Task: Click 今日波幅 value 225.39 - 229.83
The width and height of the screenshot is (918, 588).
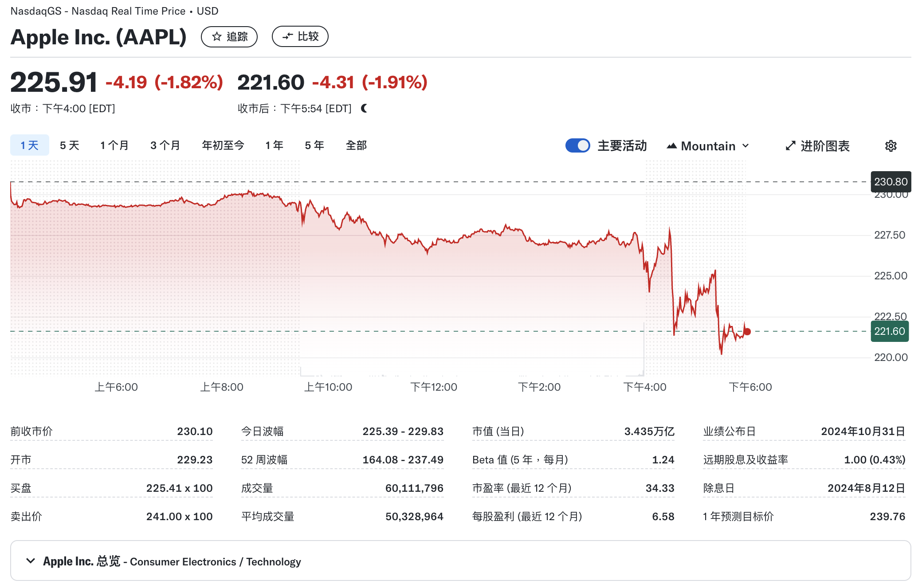Action: coord(403,431)
